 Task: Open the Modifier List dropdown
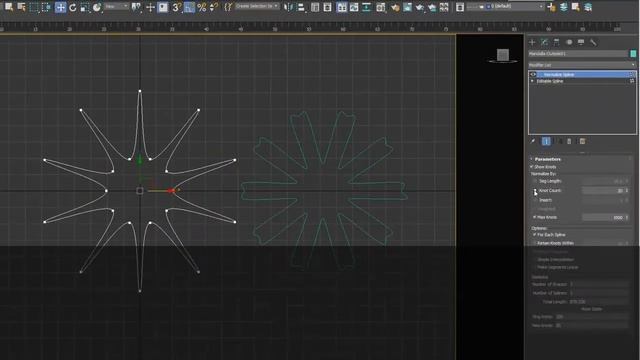(582, 65)
